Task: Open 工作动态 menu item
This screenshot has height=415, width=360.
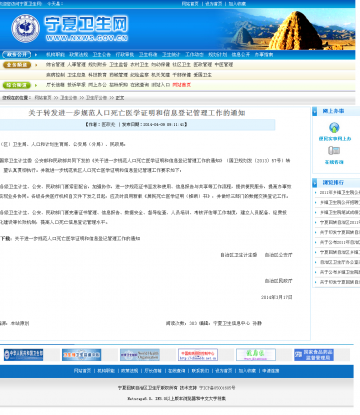Action: (194, 55)
